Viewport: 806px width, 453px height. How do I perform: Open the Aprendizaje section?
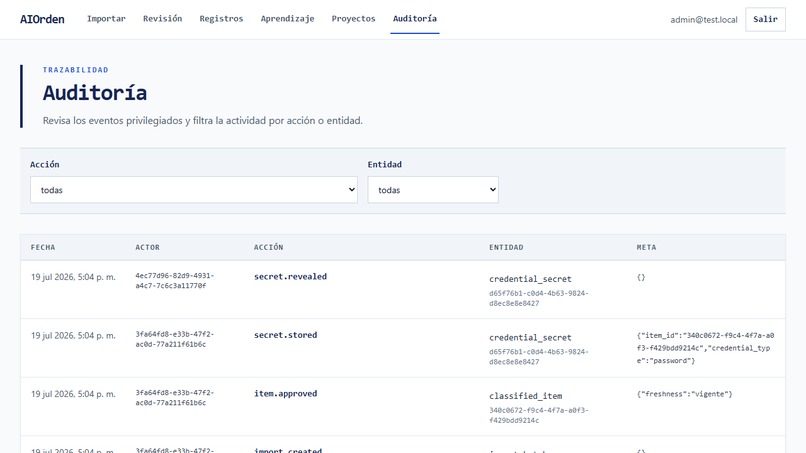(287, 19)
